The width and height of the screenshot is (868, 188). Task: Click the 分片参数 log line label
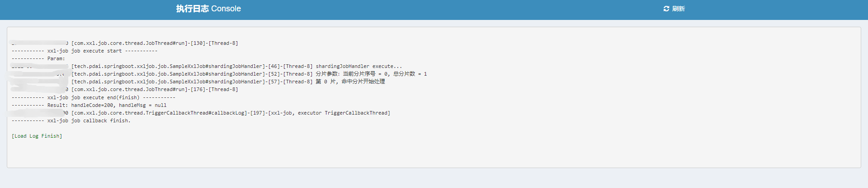pos(327,74)
